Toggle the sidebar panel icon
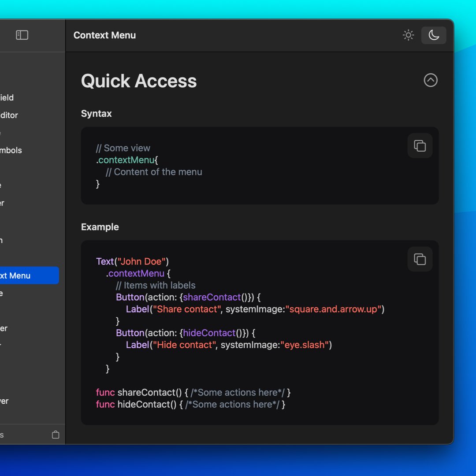This screenshot has width=476, height=476. coord(22,35)
